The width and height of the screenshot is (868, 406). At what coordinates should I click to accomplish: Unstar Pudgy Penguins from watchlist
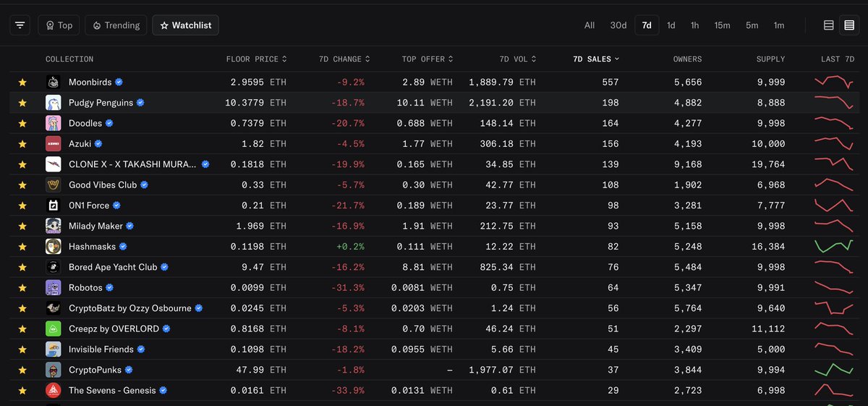point(22,103)
